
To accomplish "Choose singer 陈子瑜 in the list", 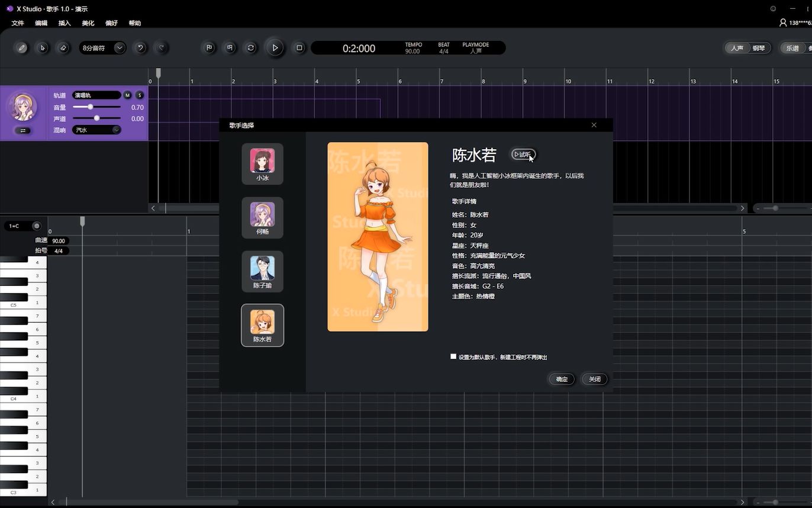I will click(262, 272).
